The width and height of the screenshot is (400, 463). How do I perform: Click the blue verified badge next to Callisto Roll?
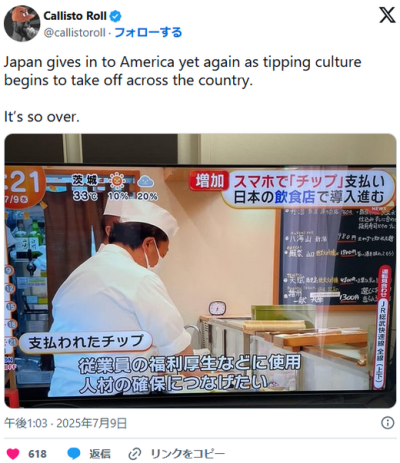(116, 16)
